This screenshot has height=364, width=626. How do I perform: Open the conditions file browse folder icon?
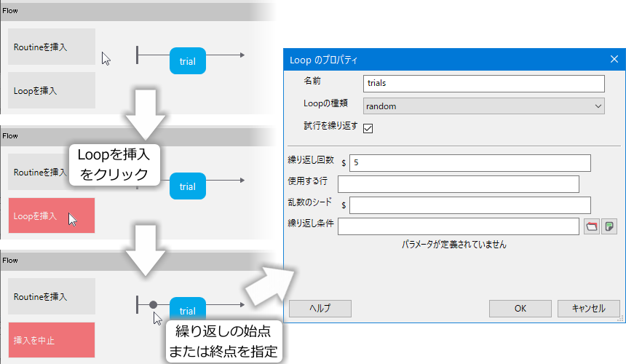click(x=591, y=226)
